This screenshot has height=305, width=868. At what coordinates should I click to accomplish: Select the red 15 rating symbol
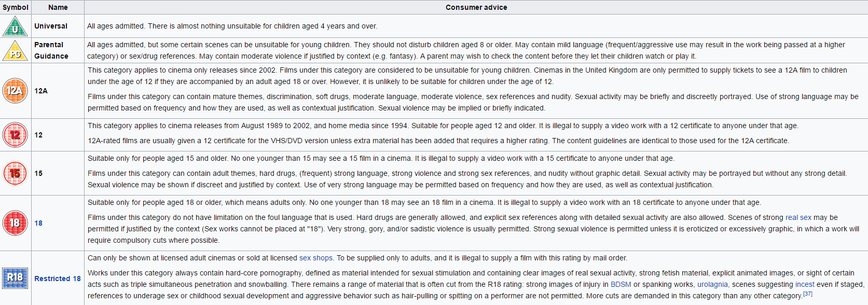click(15, 173)
